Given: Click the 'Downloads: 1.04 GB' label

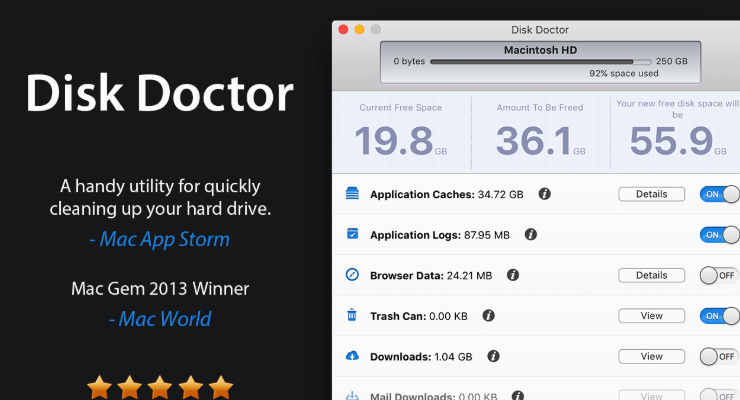Looking at the screenshot, I should (x=421, y=357).
